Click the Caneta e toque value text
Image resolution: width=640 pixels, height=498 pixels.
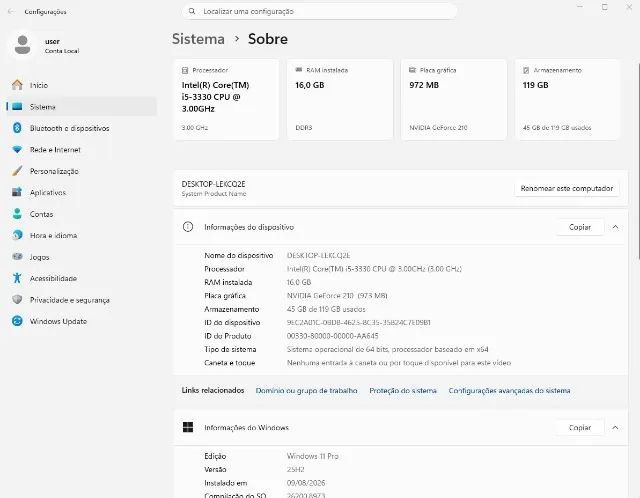399,363
